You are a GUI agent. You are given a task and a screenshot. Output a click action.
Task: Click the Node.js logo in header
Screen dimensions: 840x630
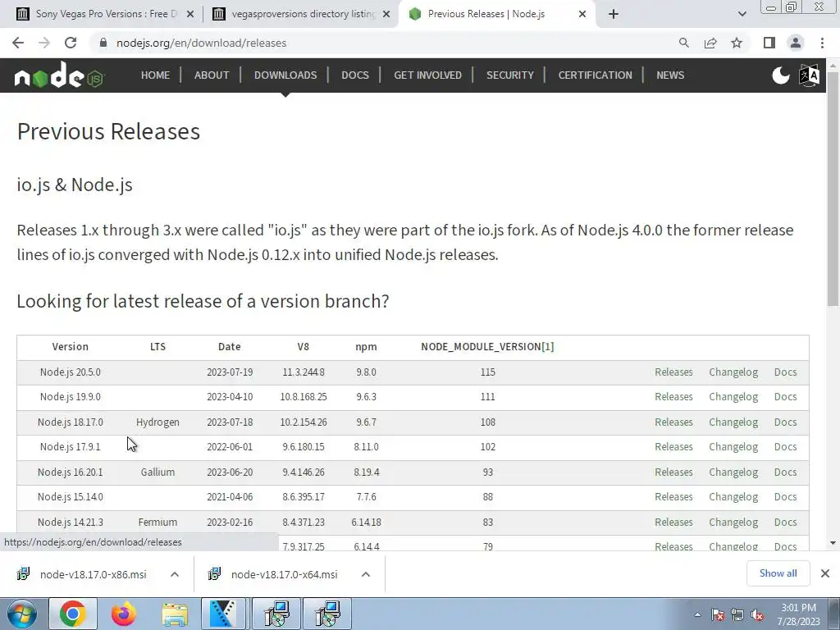(59, 75)
